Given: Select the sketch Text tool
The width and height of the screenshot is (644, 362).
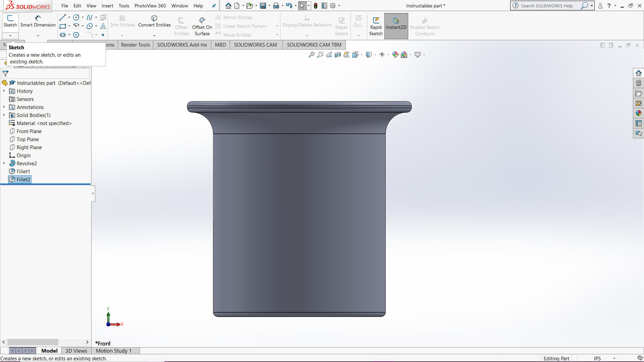Looking at the screenshot, I should click(103, 26).
